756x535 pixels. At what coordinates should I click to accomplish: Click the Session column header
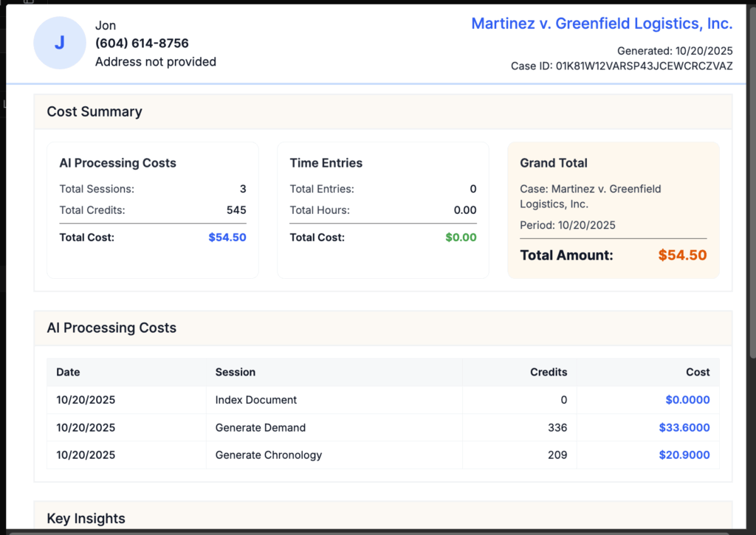tap(236, 372)
